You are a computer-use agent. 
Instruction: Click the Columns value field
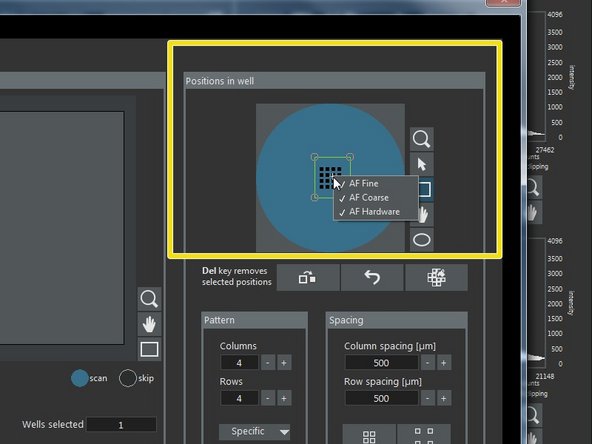pyautogui.click(x=239, y=363)
